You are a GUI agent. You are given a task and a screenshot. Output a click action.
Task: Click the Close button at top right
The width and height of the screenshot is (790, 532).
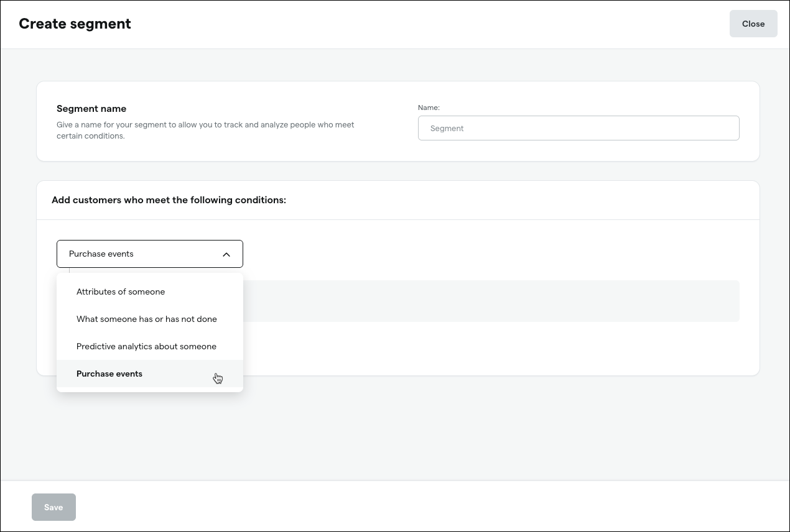[753, 24]
